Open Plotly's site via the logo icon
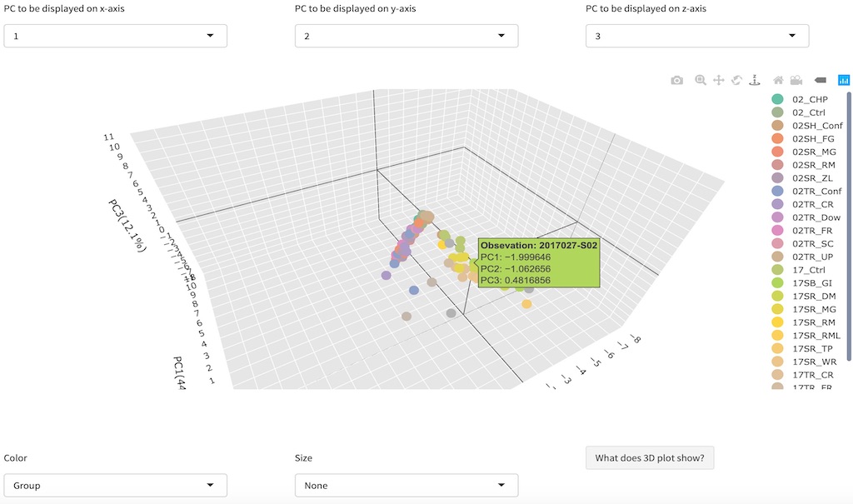The width and height of the screenshot is (853, 504). point(844,80)
